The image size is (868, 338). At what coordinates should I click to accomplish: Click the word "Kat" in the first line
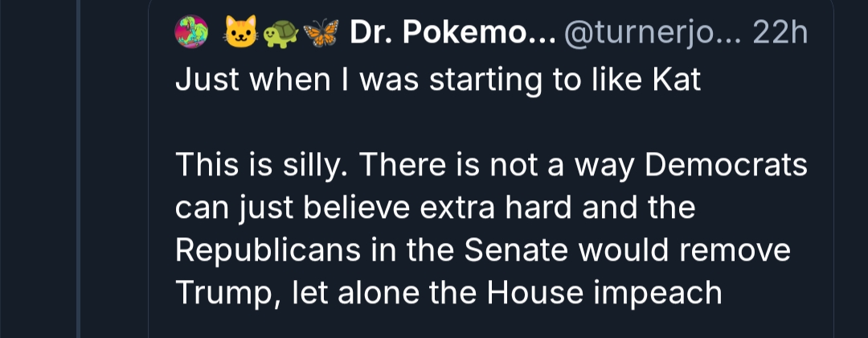pos(678,81)
